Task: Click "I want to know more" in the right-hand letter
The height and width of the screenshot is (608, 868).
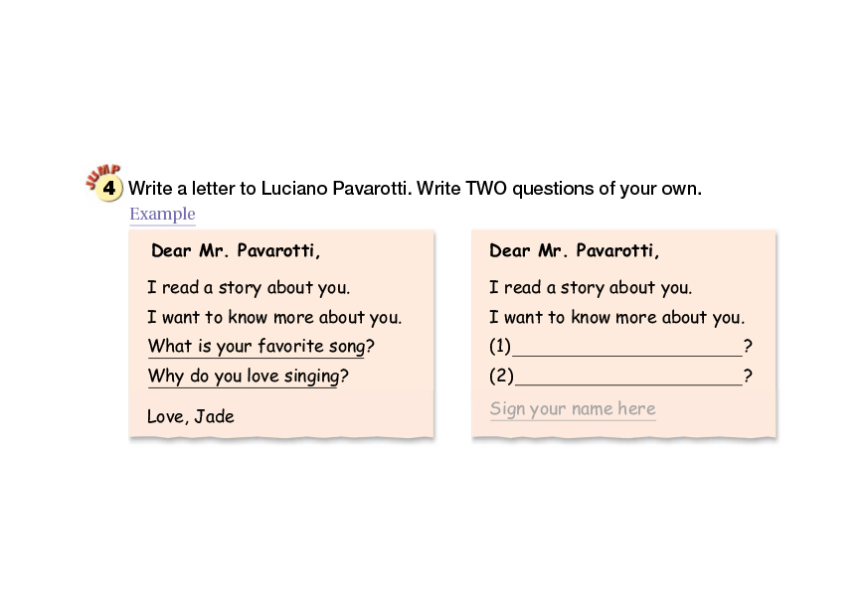Action: point(616,318)
